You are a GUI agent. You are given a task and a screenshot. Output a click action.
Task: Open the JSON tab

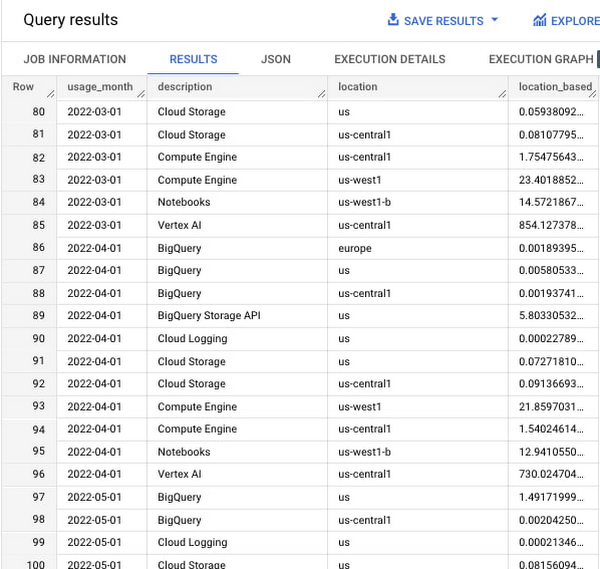point(276,59)
